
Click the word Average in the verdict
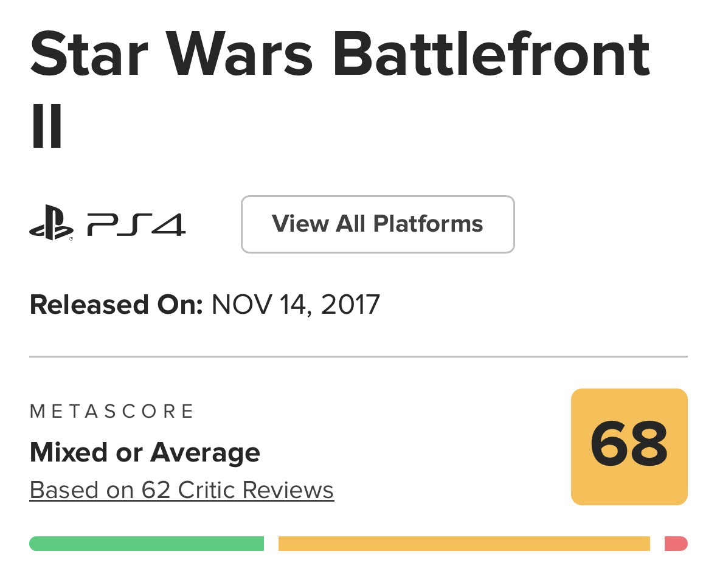tap(205, 452)
